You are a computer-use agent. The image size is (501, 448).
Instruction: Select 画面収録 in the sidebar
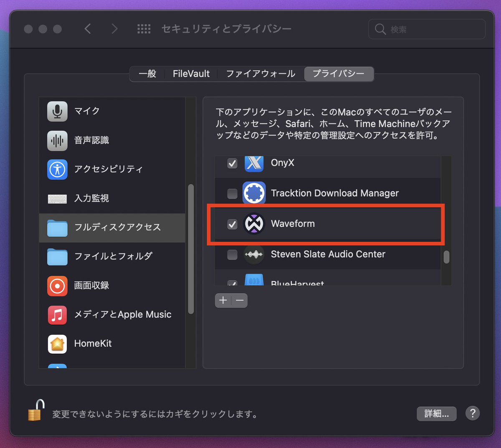[x=112, y=286]
